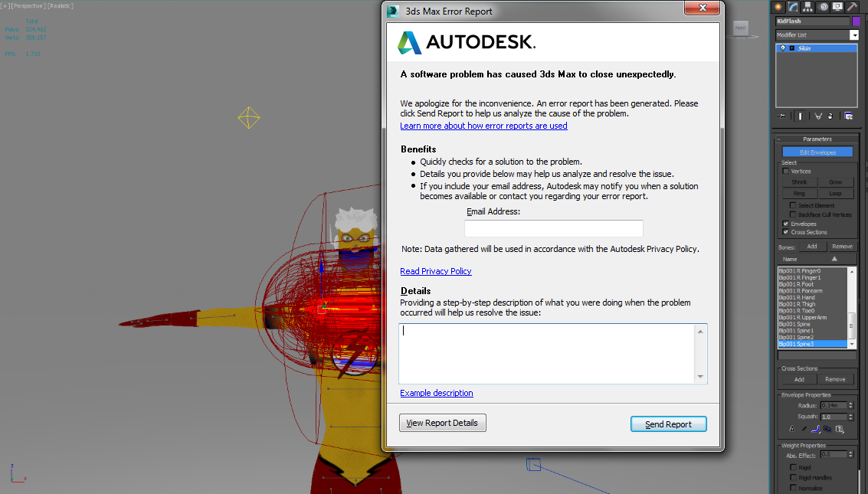Viewport: 868px width, 494px height.
Task: Click the KidFlash object name field
Action: [813, 21]
